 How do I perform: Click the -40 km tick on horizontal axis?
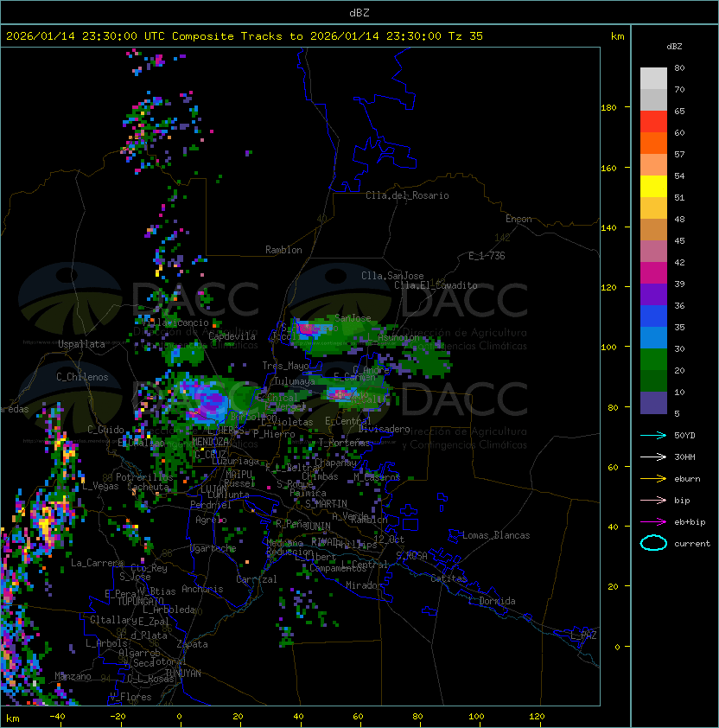(57, 717)
